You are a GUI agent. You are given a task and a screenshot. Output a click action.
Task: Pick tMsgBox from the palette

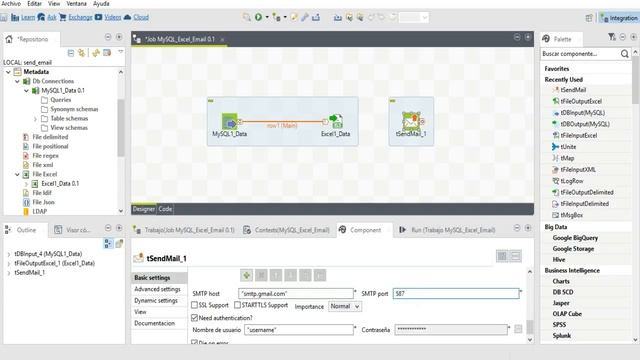click(571, 216)
